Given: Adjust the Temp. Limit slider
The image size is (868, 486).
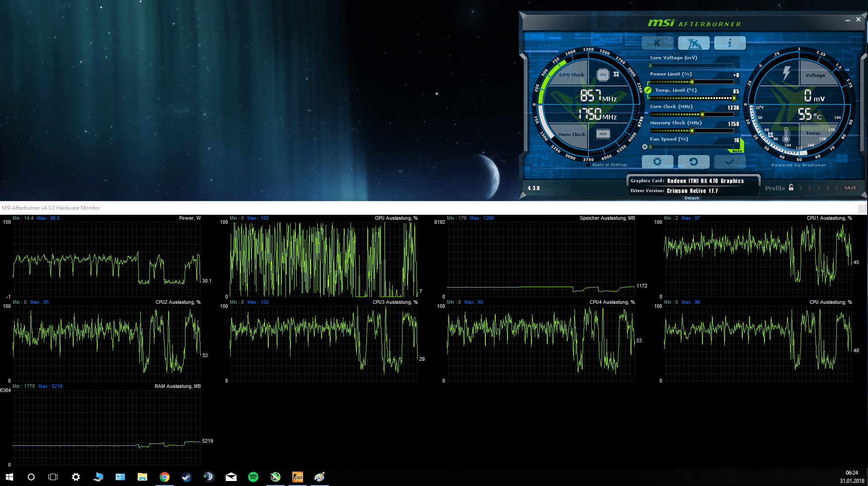Looking at the screenshot, I should pyautogui.click(x=692, y=98).
